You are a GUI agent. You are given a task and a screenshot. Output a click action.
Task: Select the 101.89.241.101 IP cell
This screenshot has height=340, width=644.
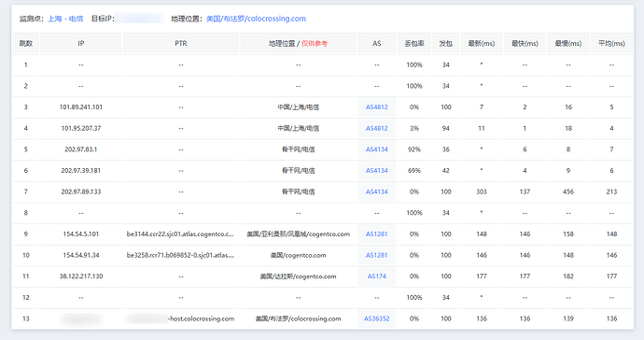tap(81, 106)
